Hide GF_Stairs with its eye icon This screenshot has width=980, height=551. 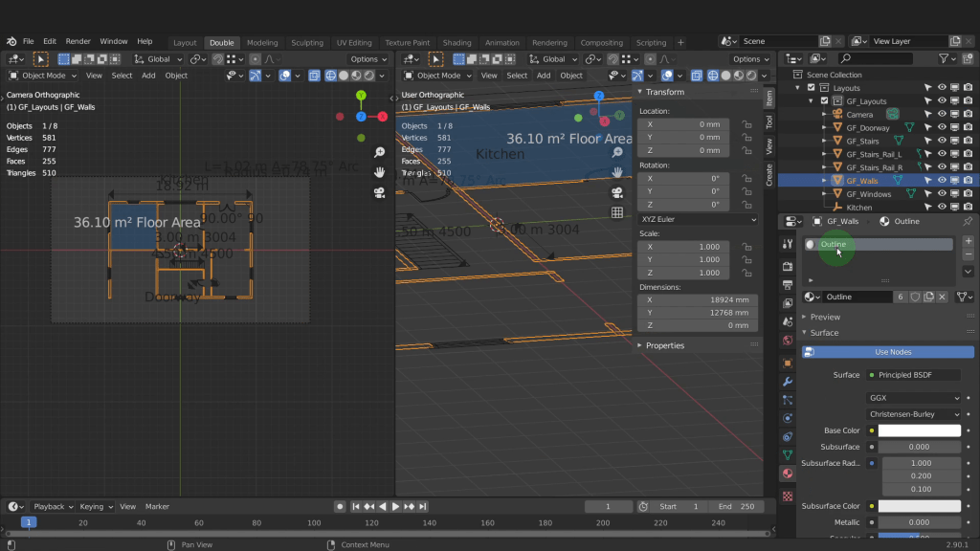click(942, 141)
